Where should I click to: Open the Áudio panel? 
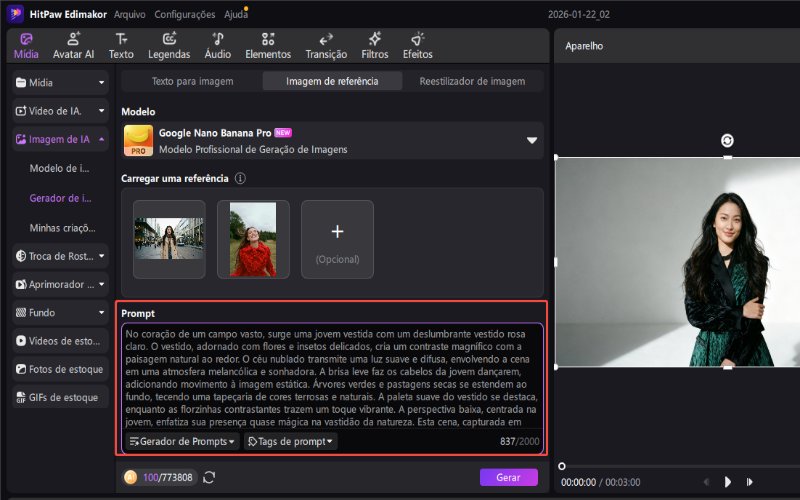point(218,46)
